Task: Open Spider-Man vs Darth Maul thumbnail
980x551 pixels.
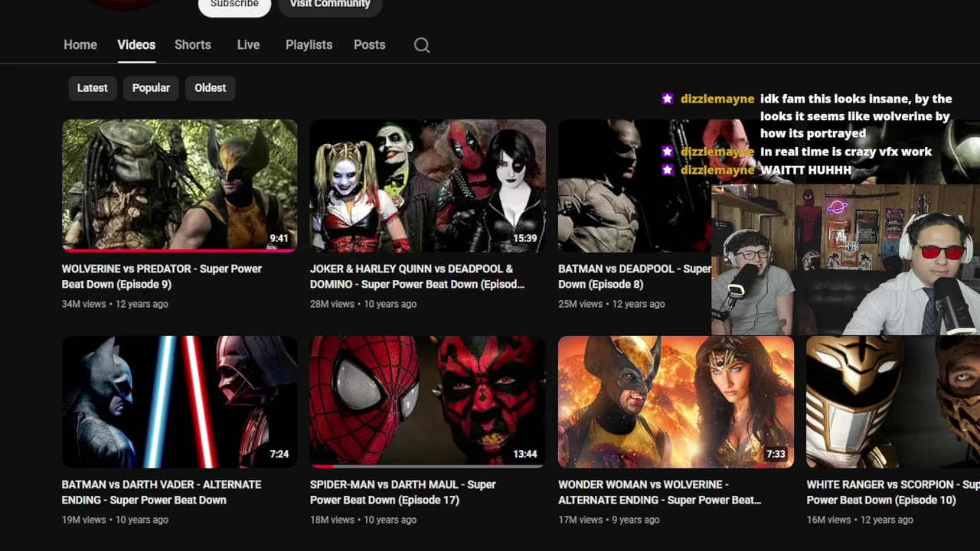Action: 427,402
